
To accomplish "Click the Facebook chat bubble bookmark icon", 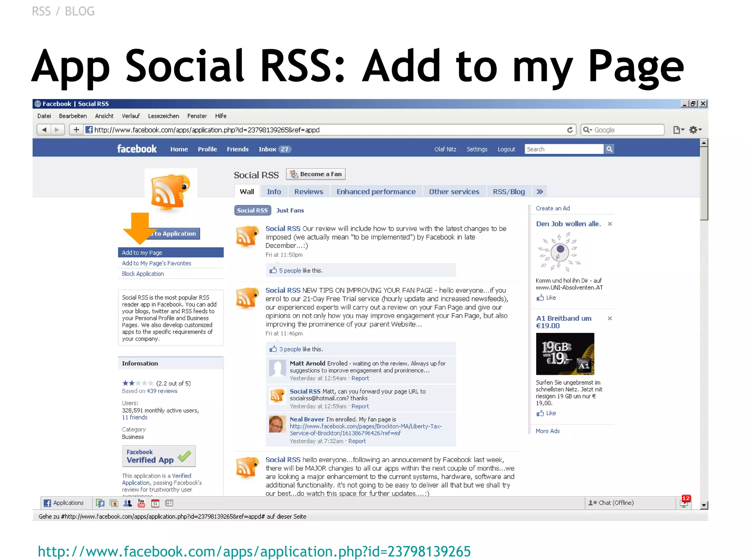I will [x=100, y=503].
